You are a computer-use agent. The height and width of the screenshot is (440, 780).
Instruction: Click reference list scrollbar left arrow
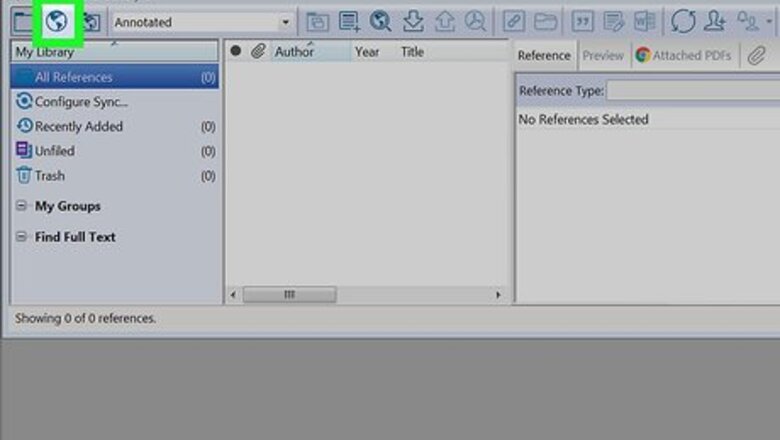pyautogui.click(x=233, y=294)
